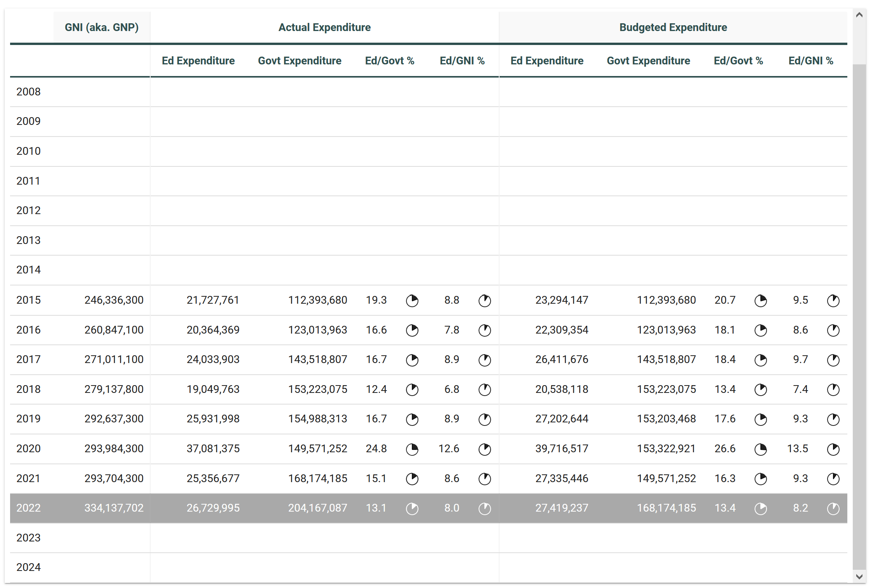The image size is (871, 588).
Task: Click 2018 budgeted Ed/Govt pie icon
Action: tap(760, 390)
